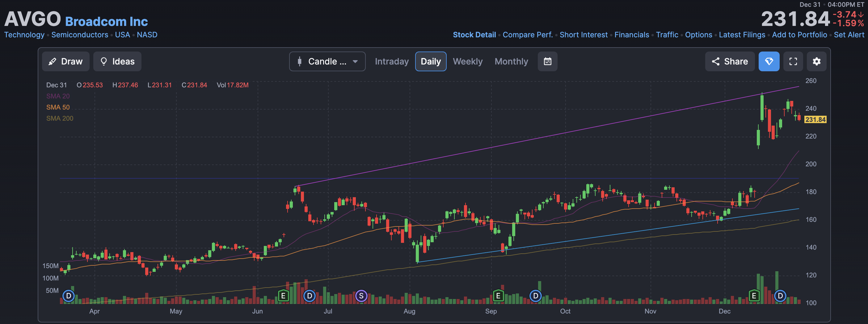Screen dimensions: 868x324
Task: Click the Vol 17.82M value
Action: coord(233,85)
